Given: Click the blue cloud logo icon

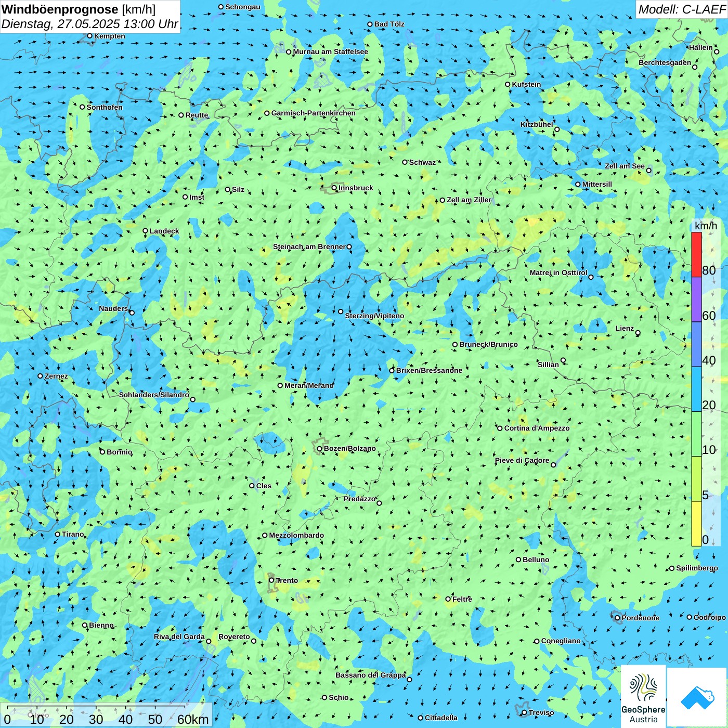Looking at the screenshot, I should click(697, 697).
